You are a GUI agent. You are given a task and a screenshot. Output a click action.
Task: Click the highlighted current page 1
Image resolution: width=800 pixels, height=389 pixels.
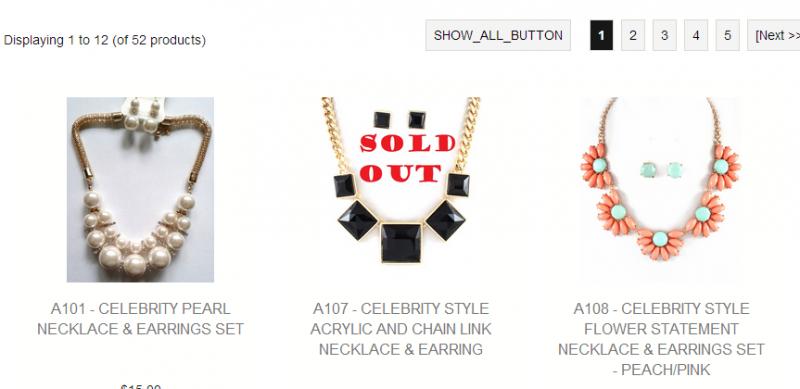(602, 35)
